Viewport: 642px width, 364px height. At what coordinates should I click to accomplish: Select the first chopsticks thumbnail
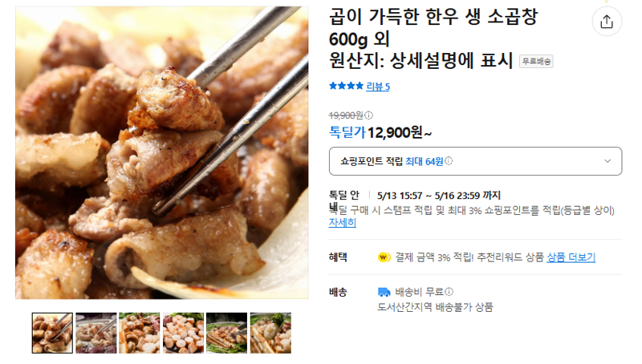[52, 333]
